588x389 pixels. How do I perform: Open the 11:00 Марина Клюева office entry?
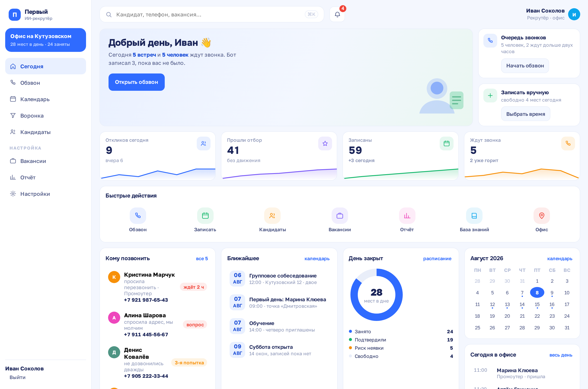(x=522, y=373)
